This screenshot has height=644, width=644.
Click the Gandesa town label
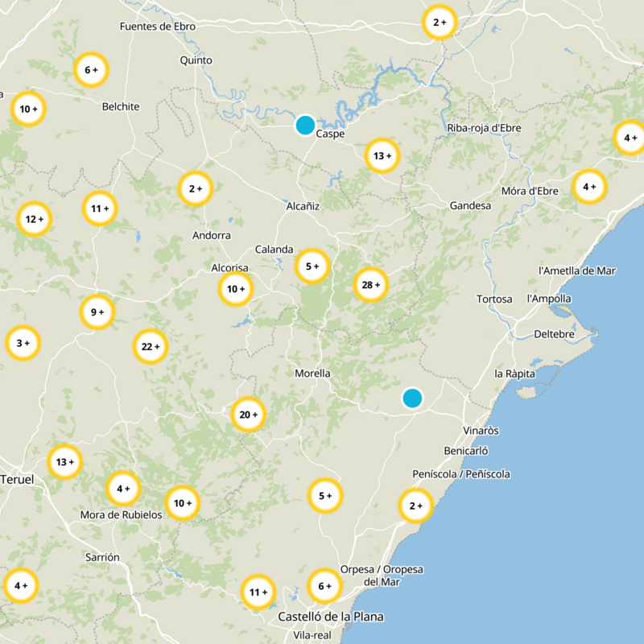470,205
